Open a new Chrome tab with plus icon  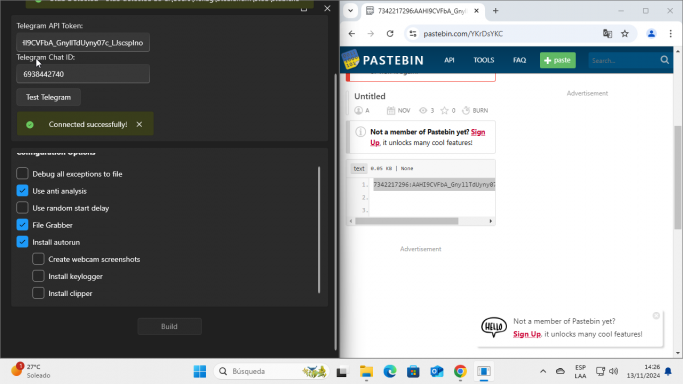(x=495, y=11)
